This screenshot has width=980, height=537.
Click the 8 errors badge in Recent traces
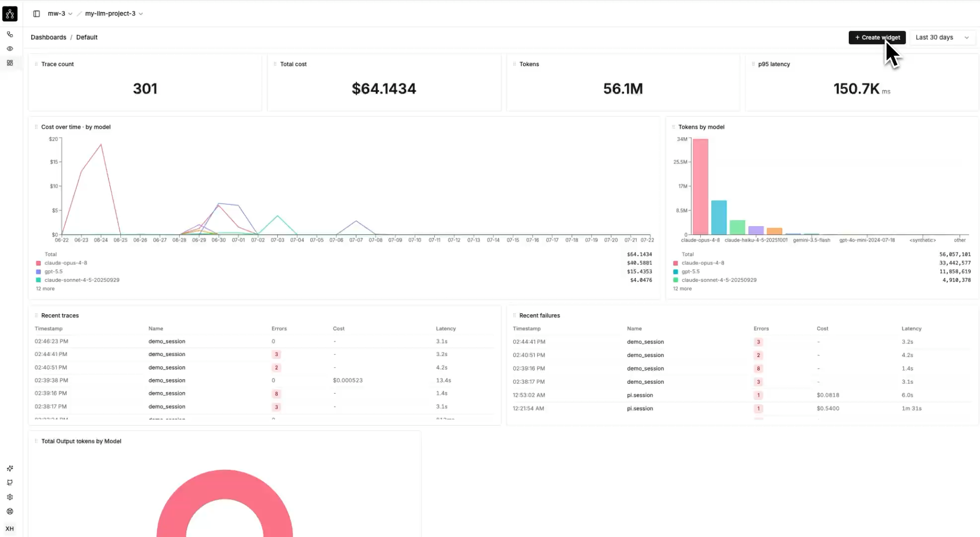pyautogui.click(x=276, y=394)
